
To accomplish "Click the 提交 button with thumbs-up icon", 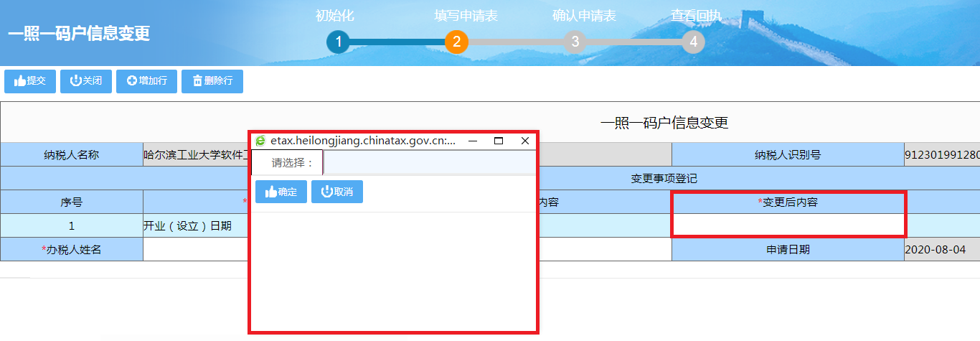I will (30, 81).
